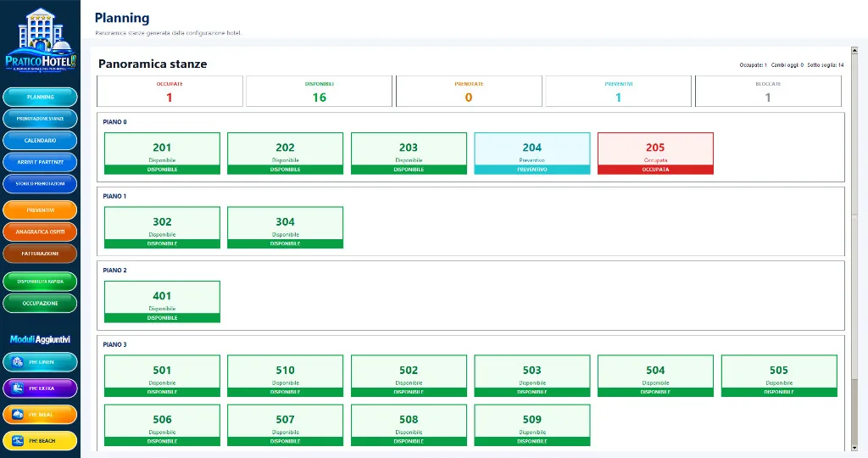The width and height of the screenshot is (868, 458).
Task: Click the 'PIANO 1' floor label
Action: (114, 196)
